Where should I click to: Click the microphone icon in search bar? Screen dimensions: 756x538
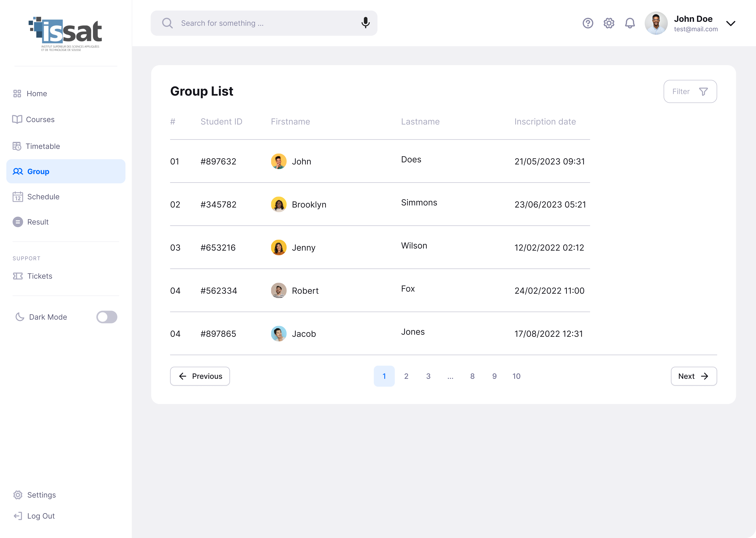tap(365, 23)
